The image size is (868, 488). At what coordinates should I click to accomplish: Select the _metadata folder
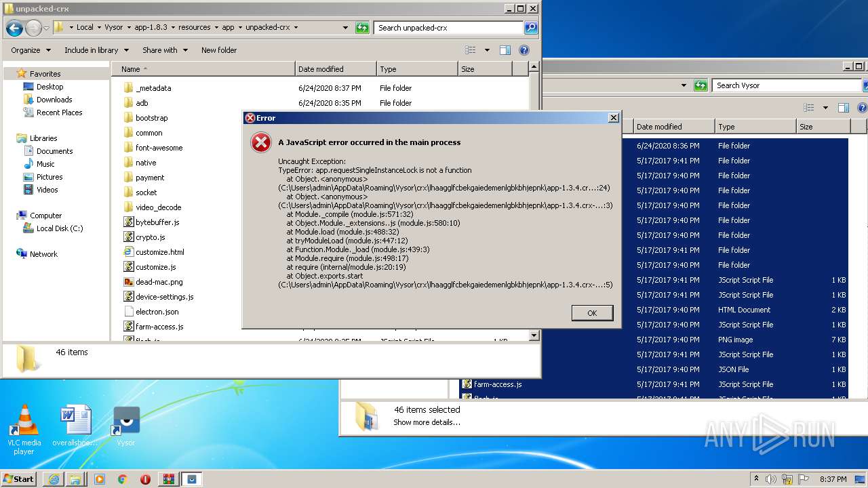[x=153, y=88]
